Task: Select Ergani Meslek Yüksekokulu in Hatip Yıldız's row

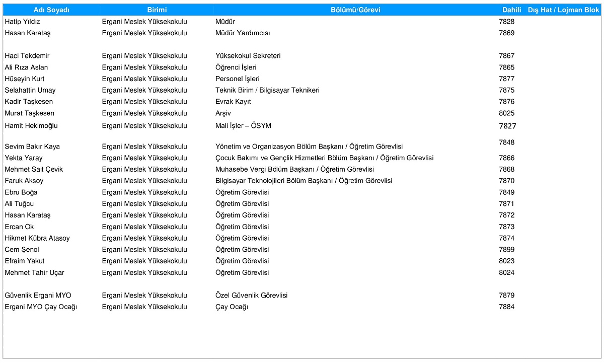Action: coord(144,22)
